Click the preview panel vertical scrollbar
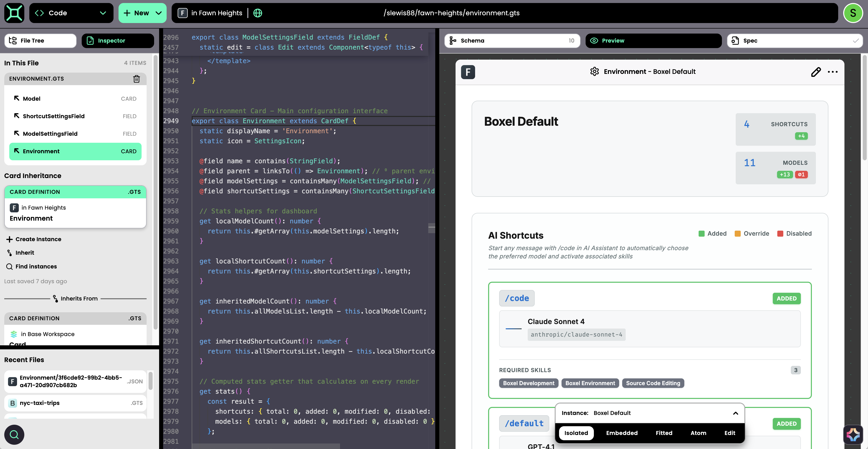Image resolution: width=868 pixels, height=449 pixels. (x=864, y=108)
